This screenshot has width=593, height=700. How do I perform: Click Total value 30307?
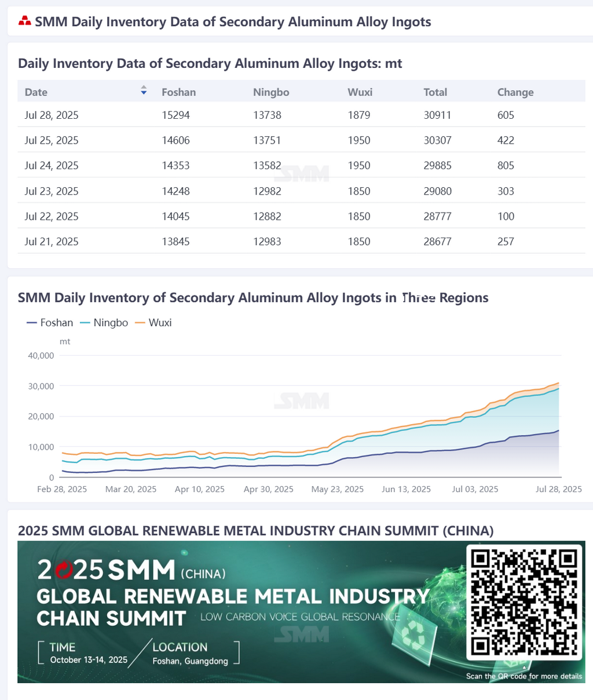tap(437, 140)
